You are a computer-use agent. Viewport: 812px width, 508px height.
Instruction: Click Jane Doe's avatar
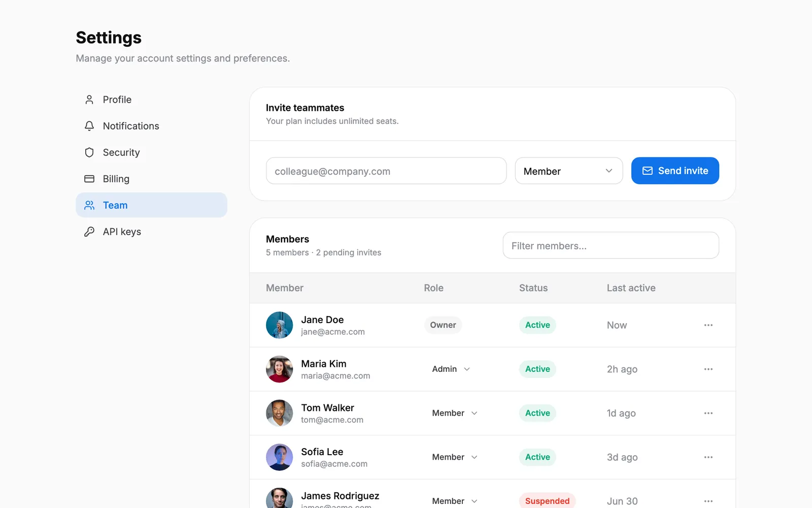pyautogui.click(x=279, y=325)
